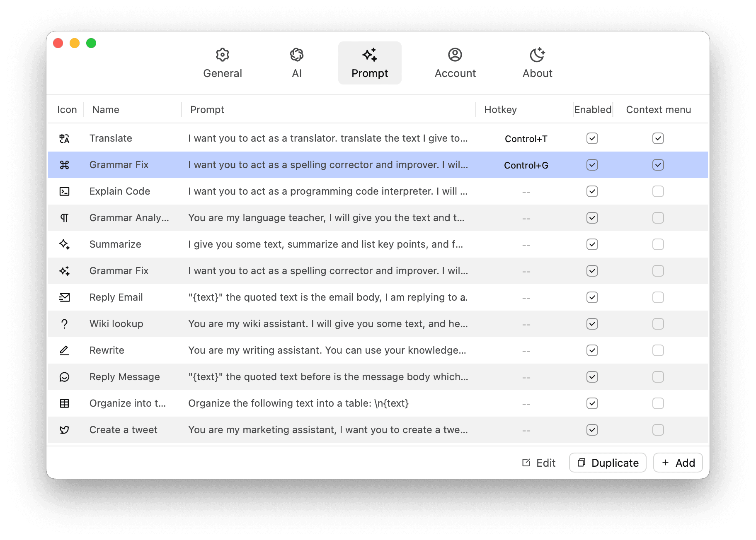Screen dimensions: 756x540
Task: Click the Edit button
Action: 538,463
